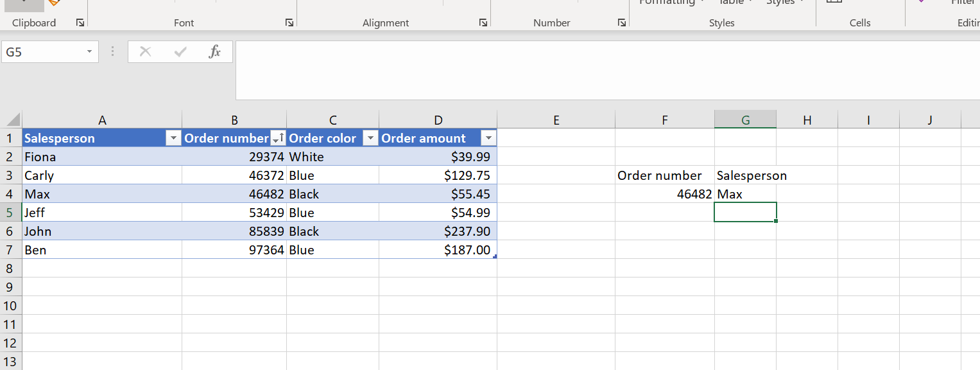
Task: Click the Enter checkmark in formula bar
Action: coord(180,52)
